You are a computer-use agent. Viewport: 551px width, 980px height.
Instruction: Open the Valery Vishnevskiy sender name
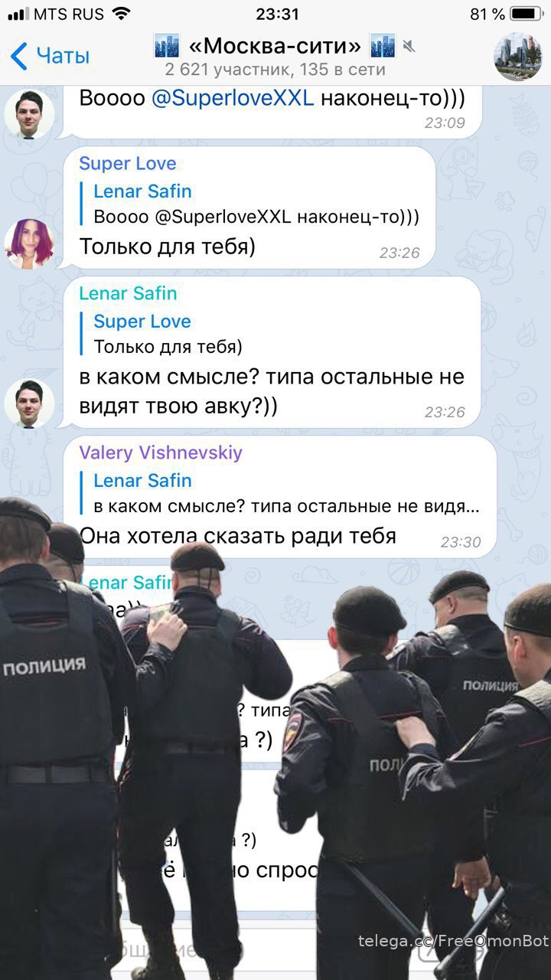pos(161,452)
